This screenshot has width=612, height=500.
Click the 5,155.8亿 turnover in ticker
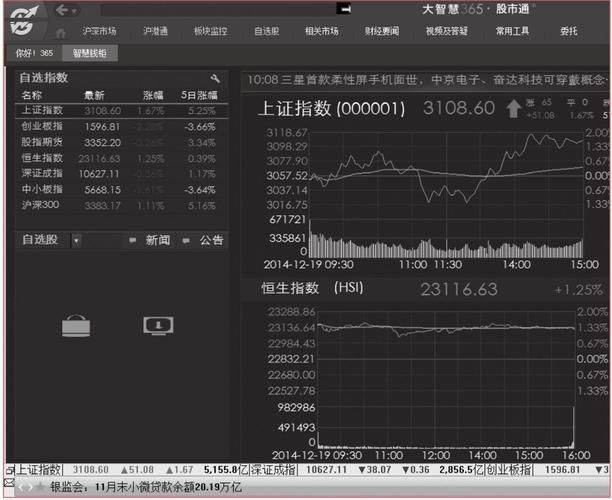click(x=226, y=470)
